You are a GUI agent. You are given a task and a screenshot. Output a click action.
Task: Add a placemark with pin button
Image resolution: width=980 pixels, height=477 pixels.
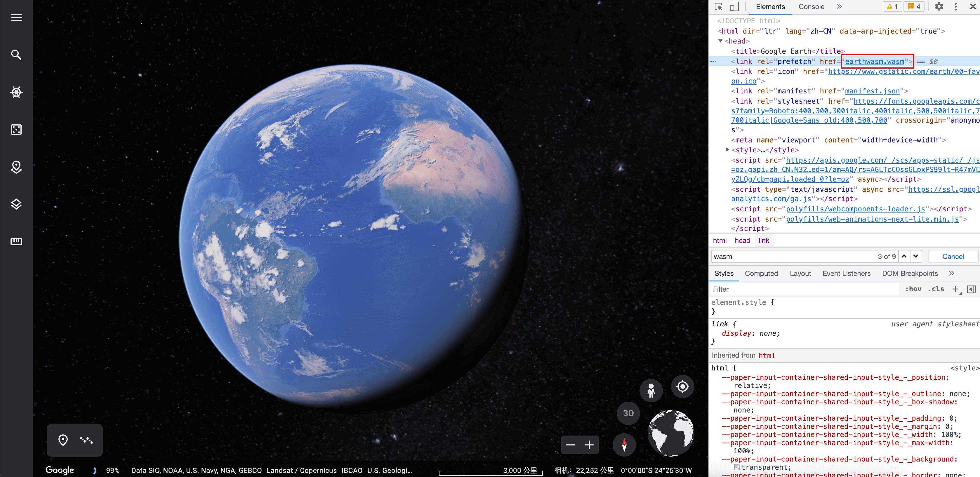63,440
